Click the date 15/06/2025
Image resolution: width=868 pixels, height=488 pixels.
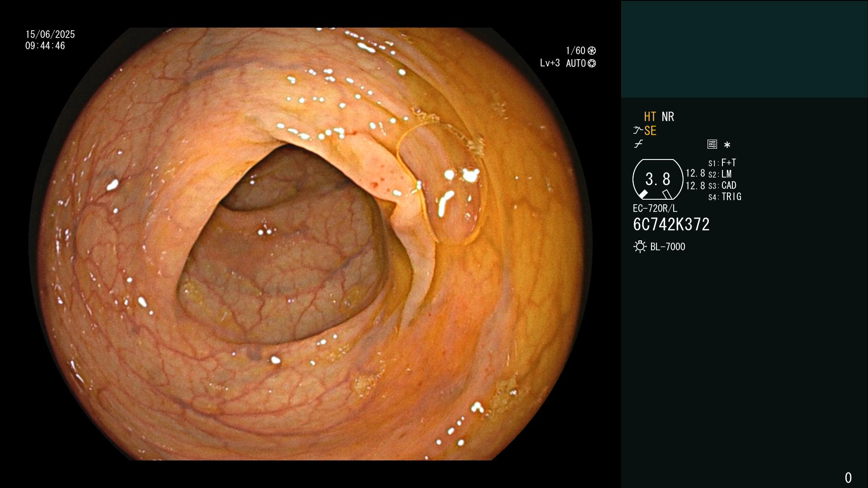50,34
